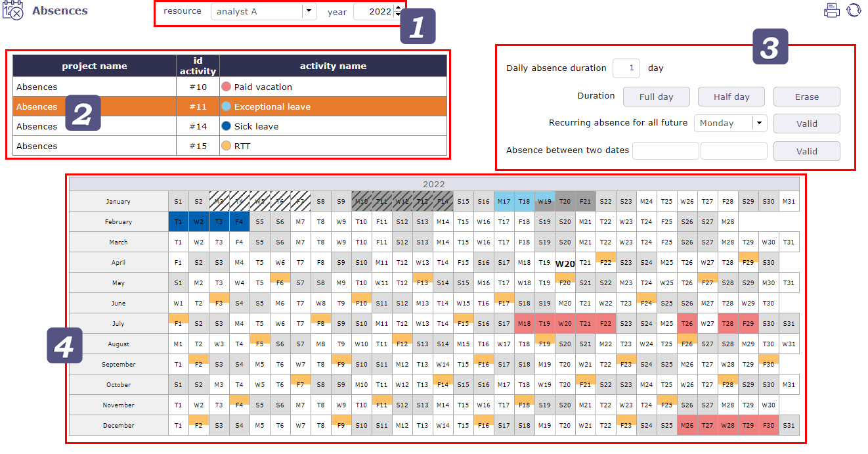Click Valid next to recurring absence option

[806, 123]
